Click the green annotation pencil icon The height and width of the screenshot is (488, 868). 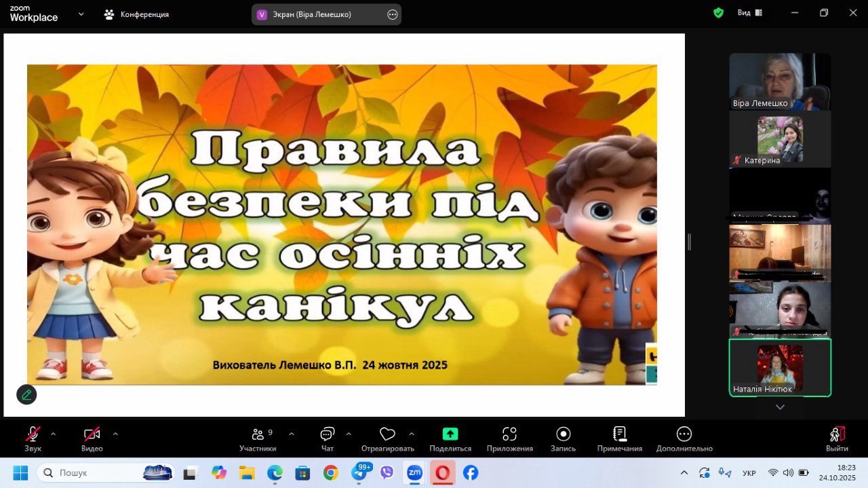(x=26, y=394)
